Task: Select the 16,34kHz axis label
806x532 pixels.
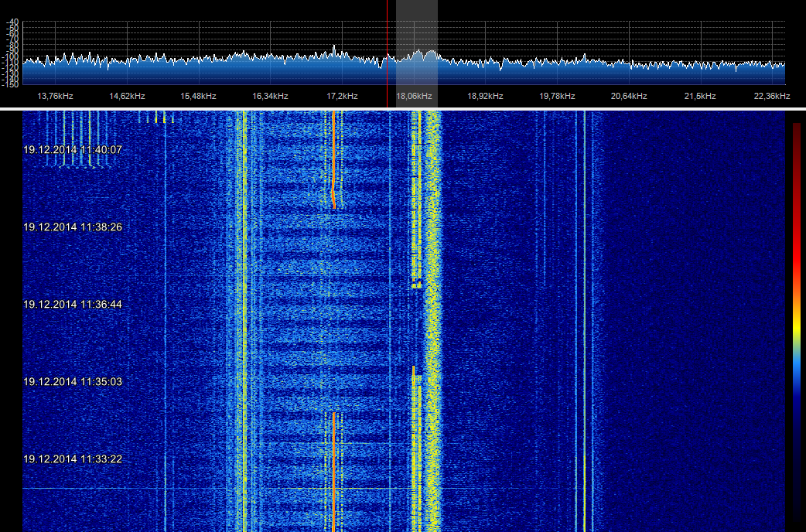Action: (x=270, y=97)
